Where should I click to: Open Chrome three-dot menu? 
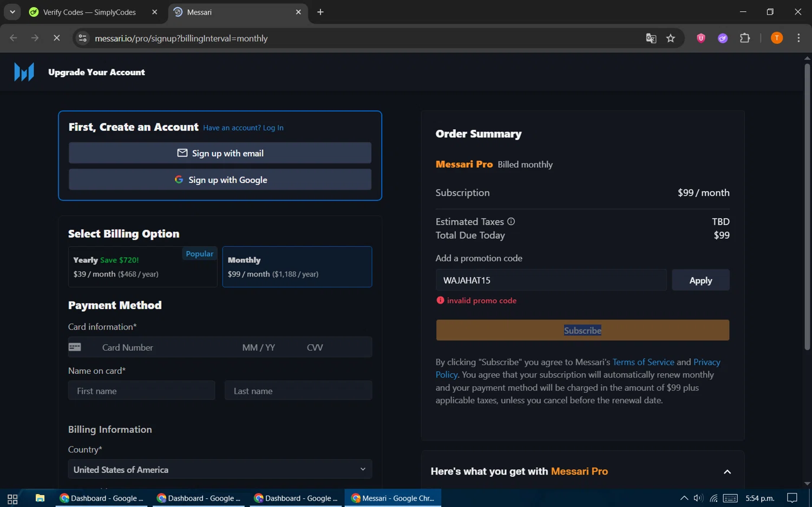pyautogui.click(x=798, y=38)
